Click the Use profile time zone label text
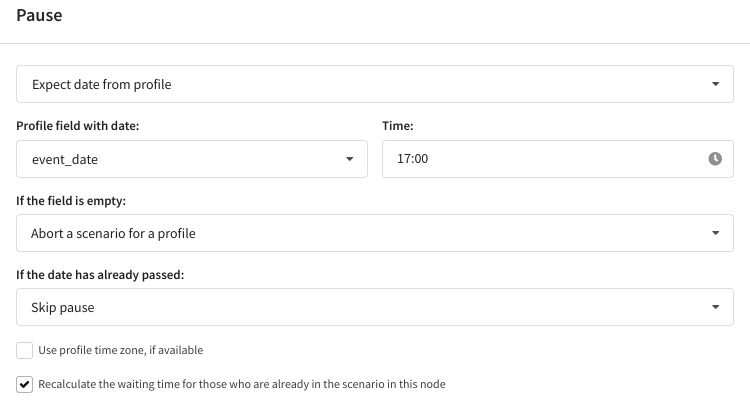This screenshot has height=403, width=750. [x=121, y=350]
